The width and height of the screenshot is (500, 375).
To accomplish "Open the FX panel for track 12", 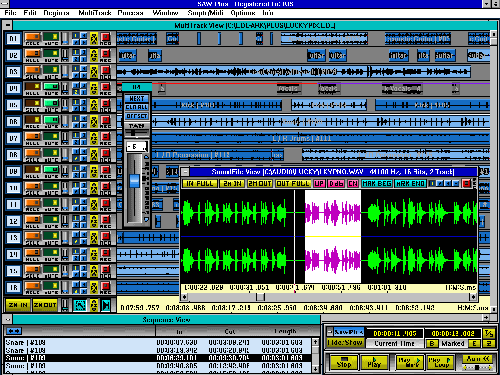I will click(94, 221).
